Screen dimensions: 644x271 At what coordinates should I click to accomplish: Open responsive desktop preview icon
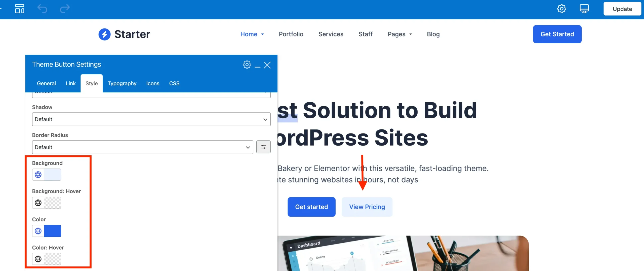[x=584, y=9]
